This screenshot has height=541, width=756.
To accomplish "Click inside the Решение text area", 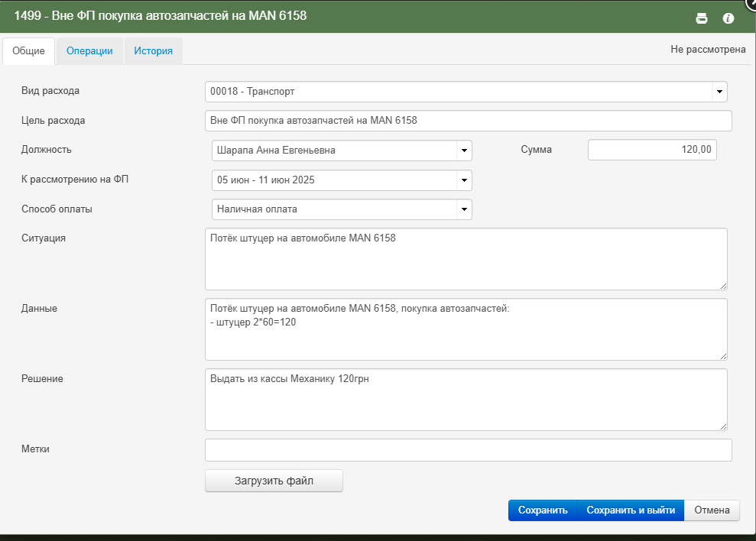I will [x=466, y=400].
